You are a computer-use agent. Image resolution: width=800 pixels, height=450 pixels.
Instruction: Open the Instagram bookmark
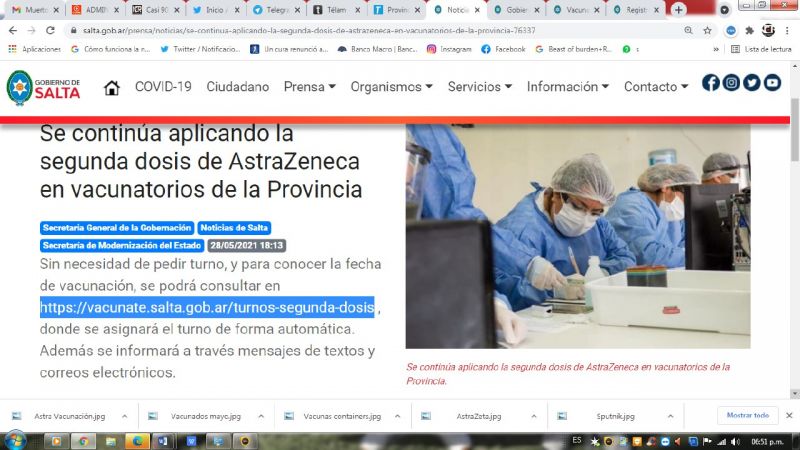(x=449, y=49)
